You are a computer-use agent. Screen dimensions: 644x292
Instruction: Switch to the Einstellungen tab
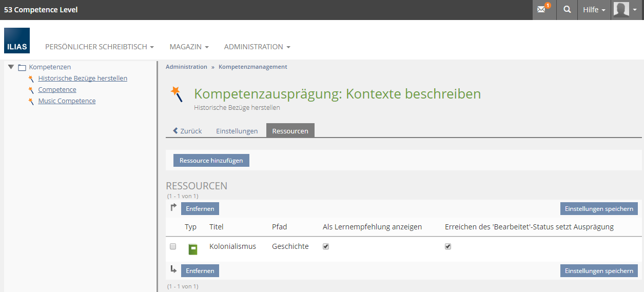coord(237,131)
